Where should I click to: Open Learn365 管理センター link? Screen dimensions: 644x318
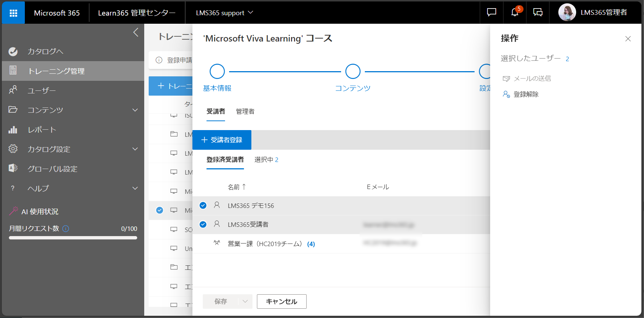coord(137,13)
